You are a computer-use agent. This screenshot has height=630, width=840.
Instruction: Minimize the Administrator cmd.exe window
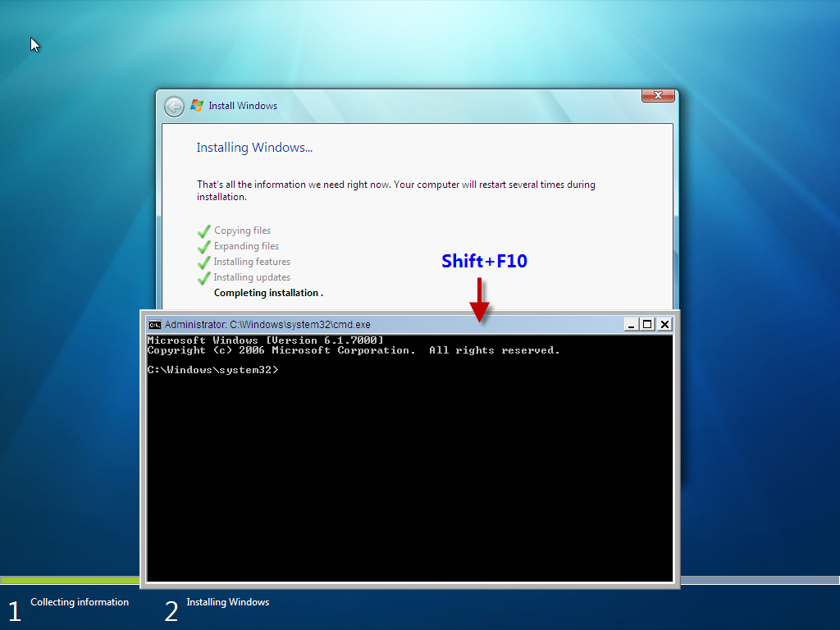pyautogui.click(x=631, y=325)
